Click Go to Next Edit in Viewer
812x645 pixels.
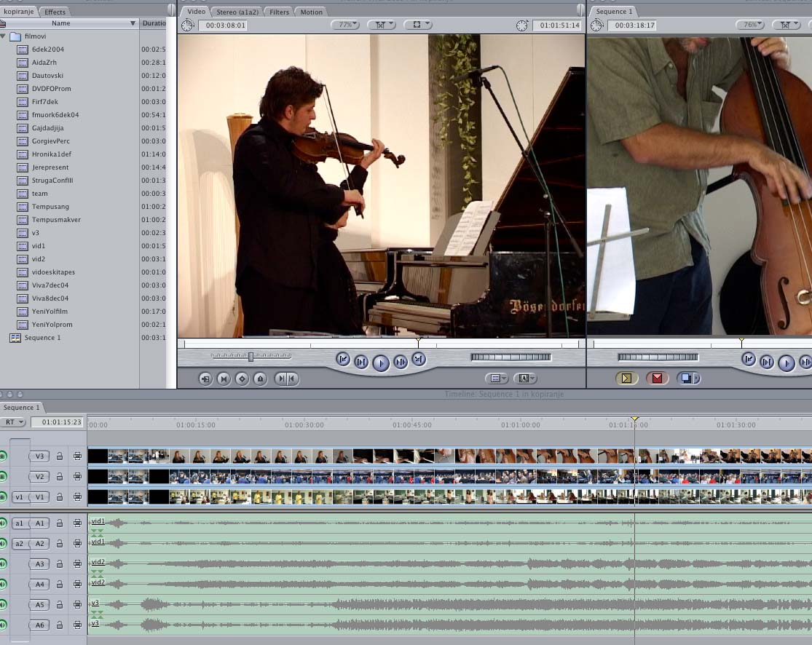coord(419,359)
